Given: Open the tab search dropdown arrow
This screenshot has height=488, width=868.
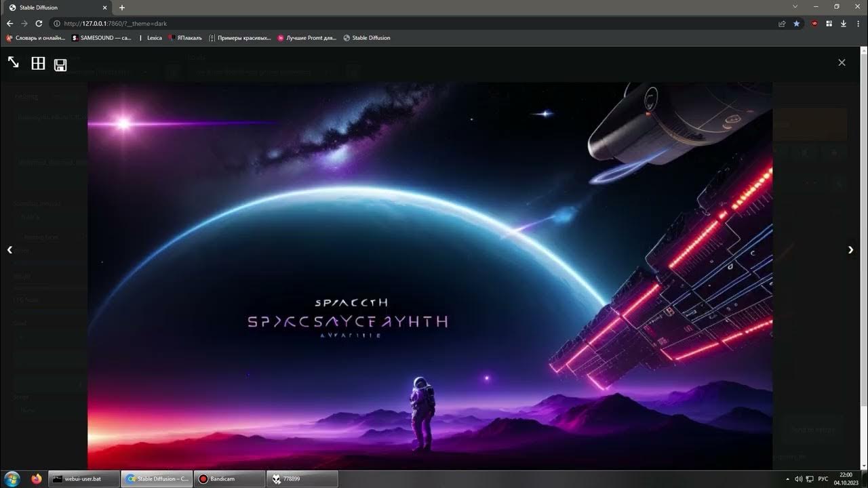Looking at the screenshot, I should [x=795, y=7].
